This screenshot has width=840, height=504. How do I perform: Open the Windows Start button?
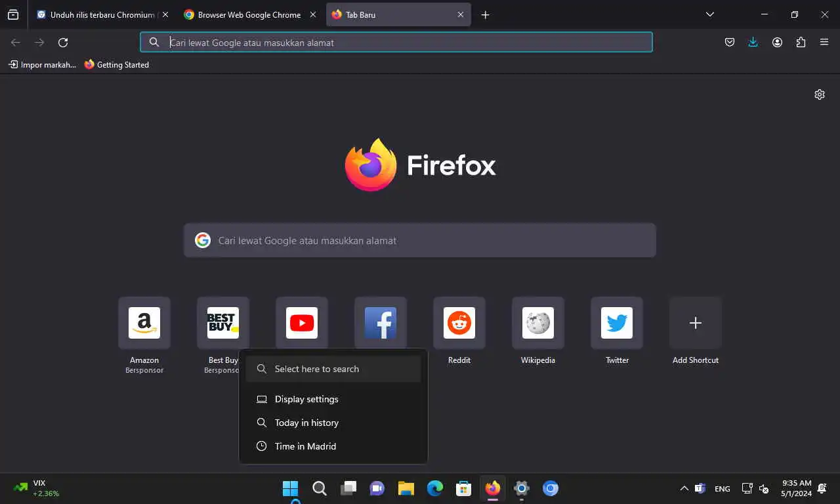[290, 488]
